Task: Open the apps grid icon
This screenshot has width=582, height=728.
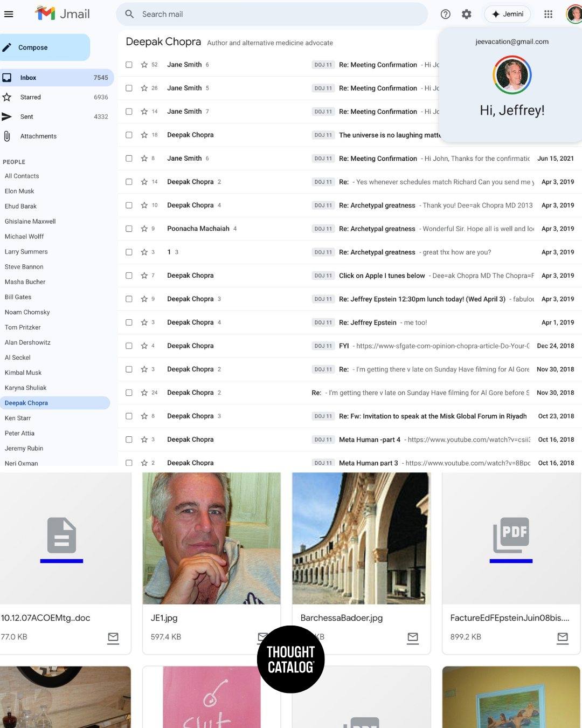Action: [x=548, y=14]
